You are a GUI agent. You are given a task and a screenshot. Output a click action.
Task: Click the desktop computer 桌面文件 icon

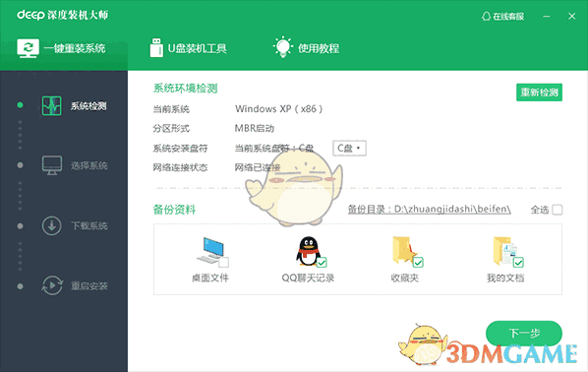pyautogui.click(x=210, y=250)
